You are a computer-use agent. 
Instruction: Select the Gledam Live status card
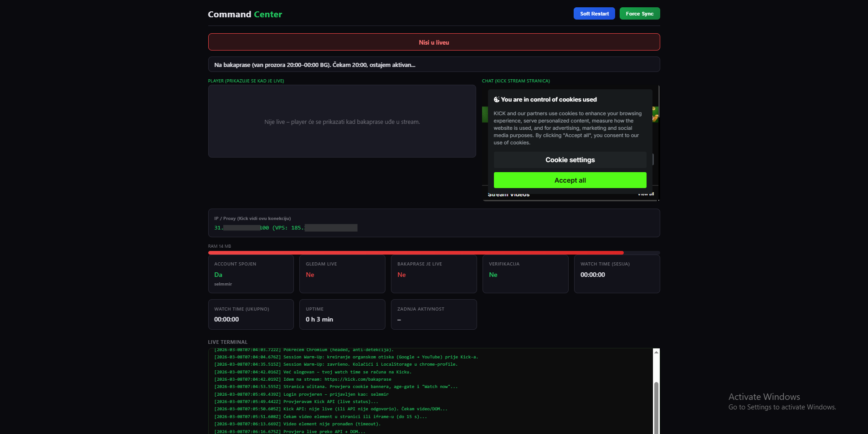[342, 274]
